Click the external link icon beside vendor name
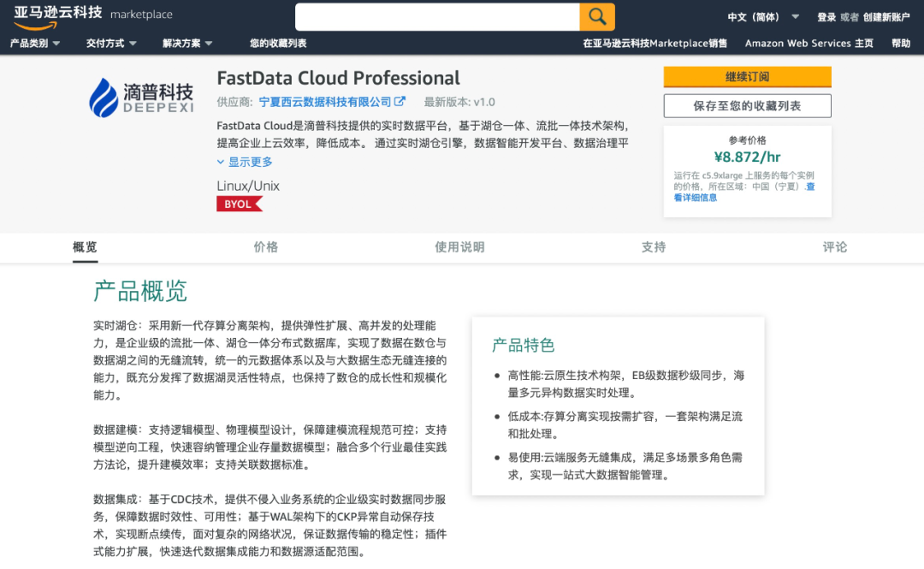Screen dimensions: 924x569 (x=400, y=102)
